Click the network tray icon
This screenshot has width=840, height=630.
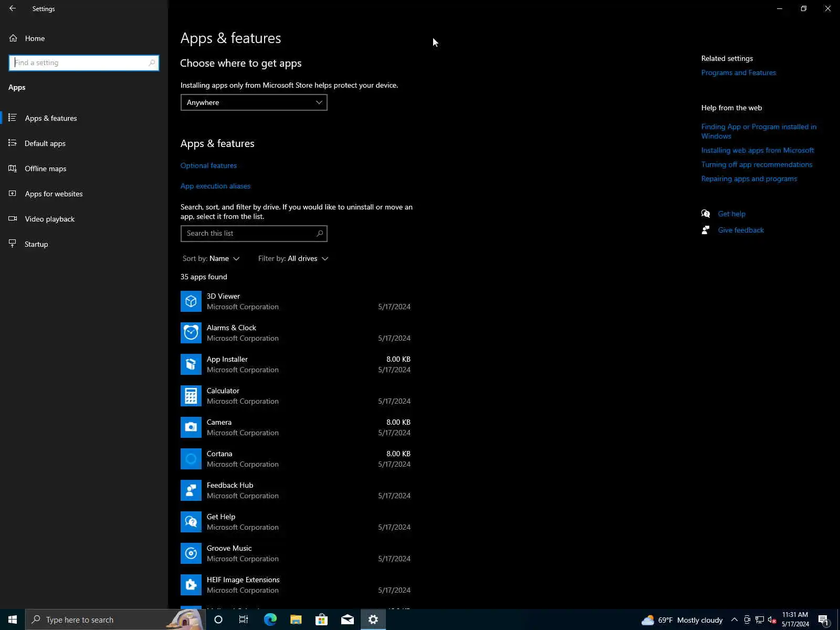[x=760, y=620]
